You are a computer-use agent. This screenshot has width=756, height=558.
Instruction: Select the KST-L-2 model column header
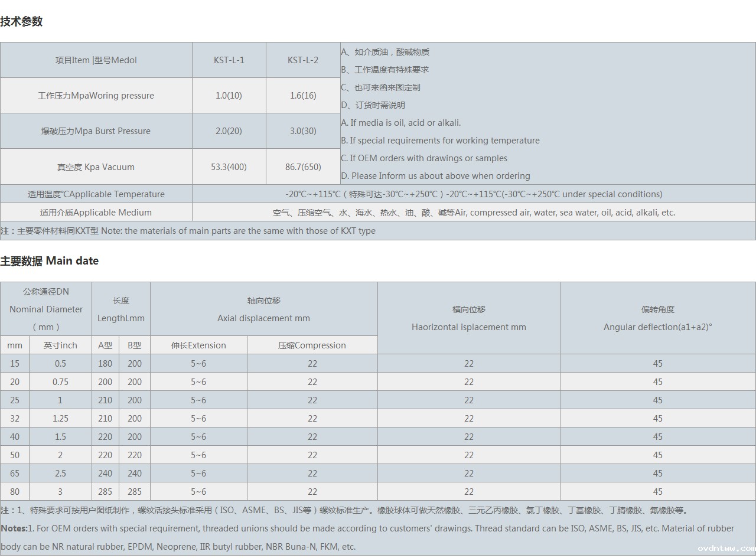pyautogui.click(x=303, y=60)
